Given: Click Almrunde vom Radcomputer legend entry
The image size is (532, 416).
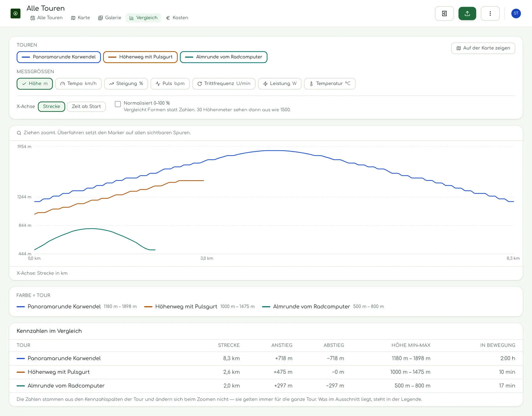Looking at the screenshot, I should pos(323,307).
